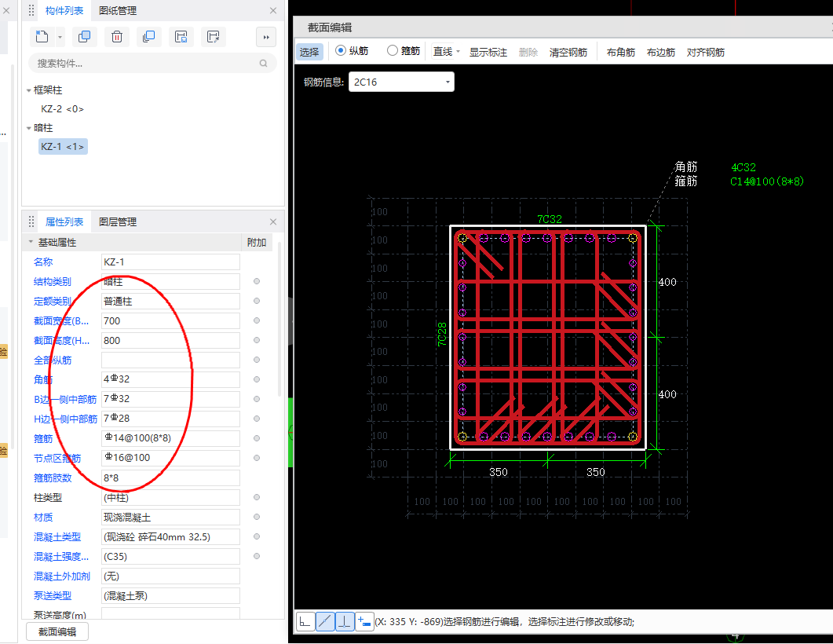The width and height of the screenshot is (833, 644).
Task: Select KZ-2 <0> in the component tree
Action: [62, 109]
